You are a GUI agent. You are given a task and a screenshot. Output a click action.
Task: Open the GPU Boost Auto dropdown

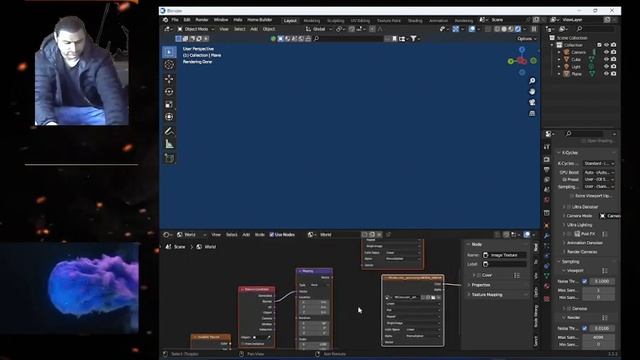pyautogui.click(x=599, y=172)
